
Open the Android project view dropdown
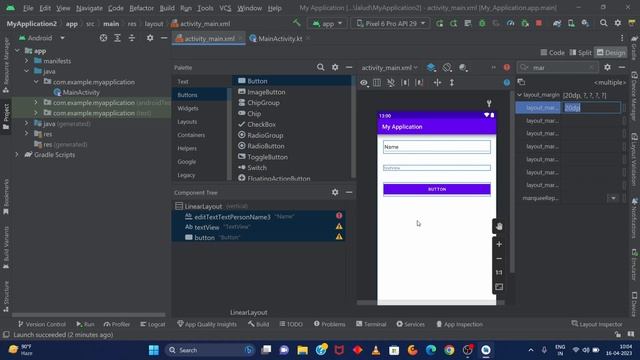tap(41, 38)
